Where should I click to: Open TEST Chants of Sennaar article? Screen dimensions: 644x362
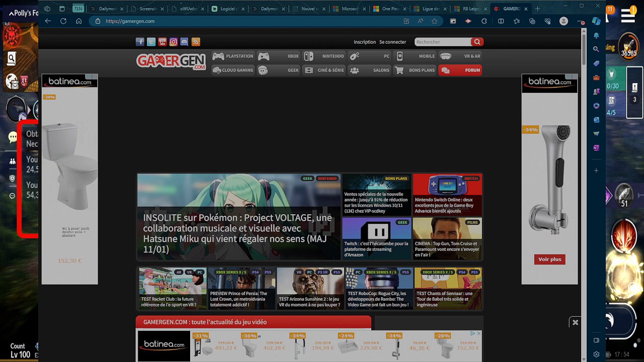tap(448, 289)
